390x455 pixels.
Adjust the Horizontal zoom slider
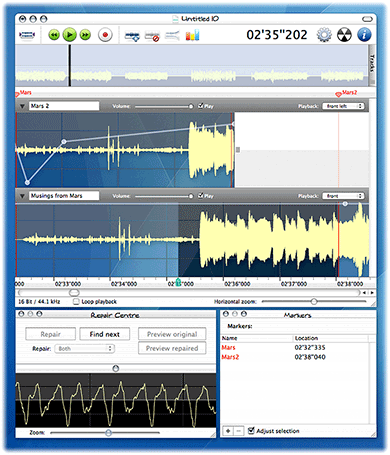pyautogui.click(x=314, y=302)
